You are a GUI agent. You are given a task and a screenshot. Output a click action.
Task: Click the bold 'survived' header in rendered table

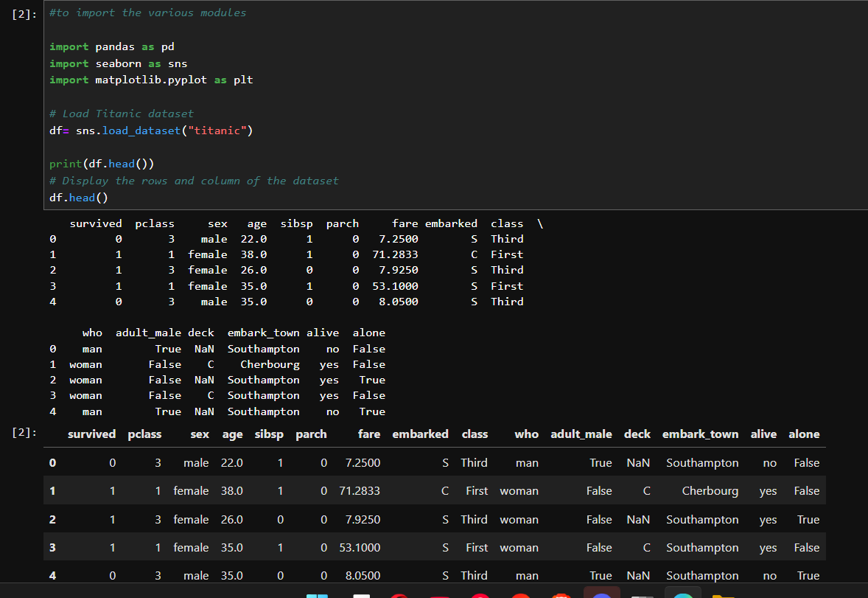pos(92,434)
